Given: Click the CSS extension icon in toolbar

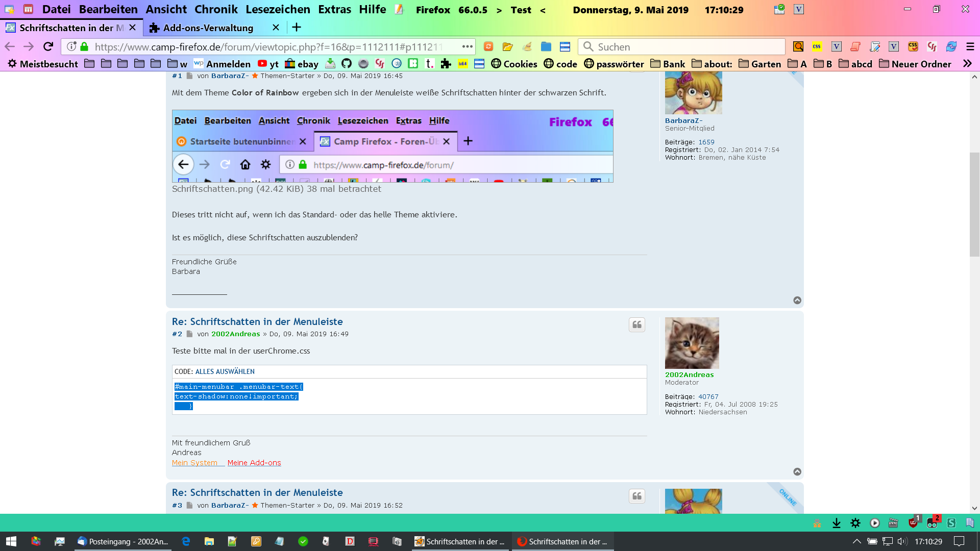Looking at the screenshot, I should coord(817,46).
